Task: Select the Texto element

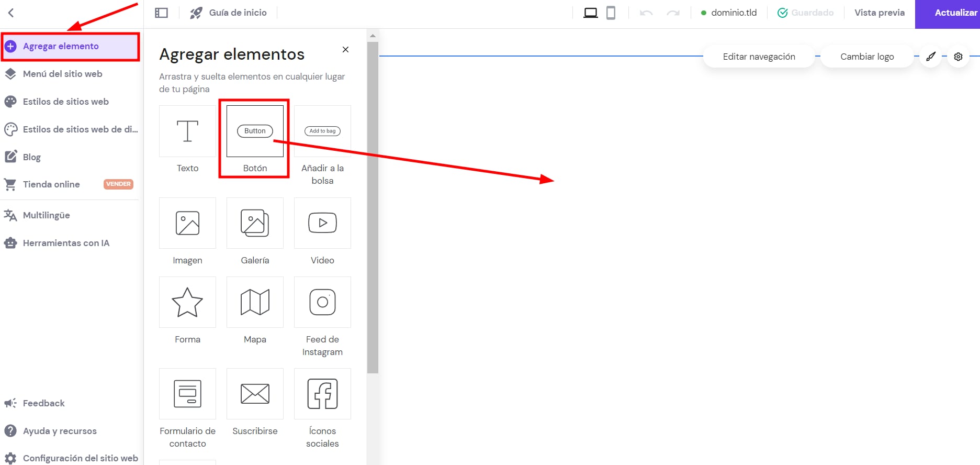Action: click(187, 131)
